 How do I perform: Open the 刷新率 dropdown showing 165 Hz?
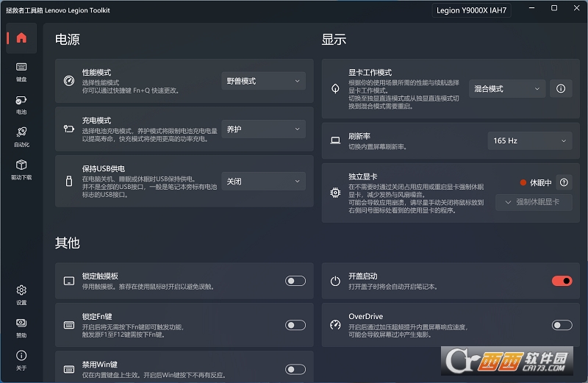(x=529, y=140)
